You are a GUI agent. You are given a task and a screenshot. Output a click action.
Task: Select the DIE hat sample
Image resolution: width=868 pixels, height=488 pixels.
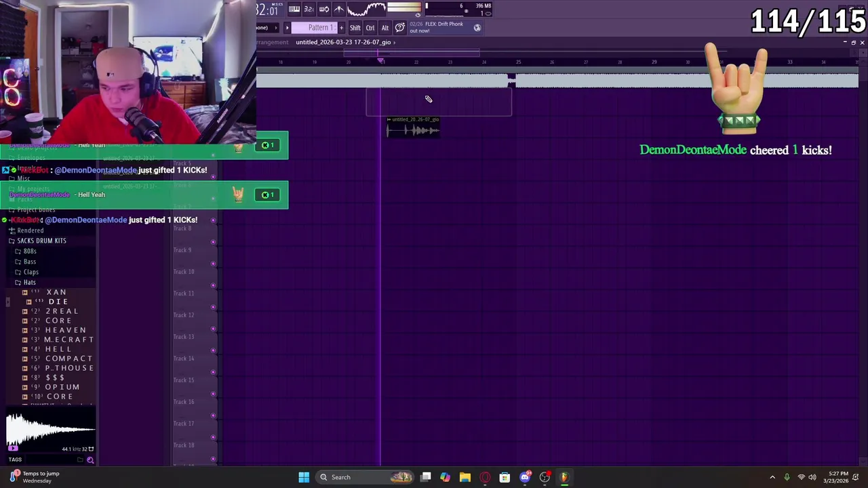[x=58, y=302]
